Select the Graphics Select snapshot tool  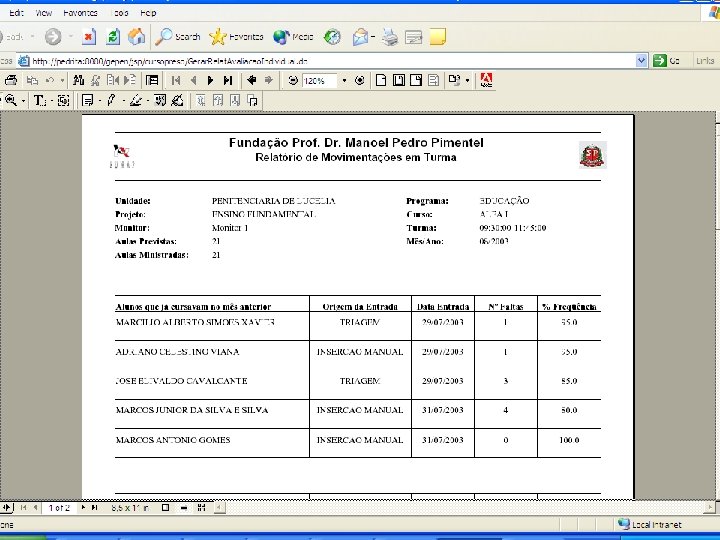pos(64,101)
